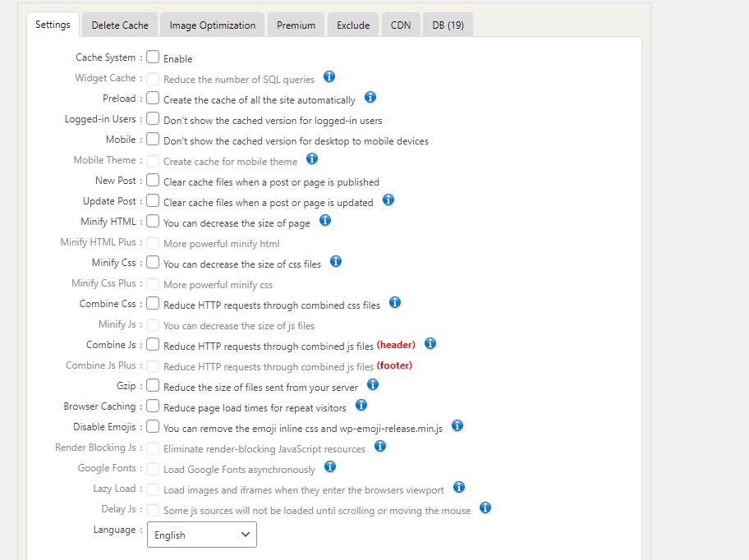Check the Combine Js checkbox

click(x=153, y=344)
